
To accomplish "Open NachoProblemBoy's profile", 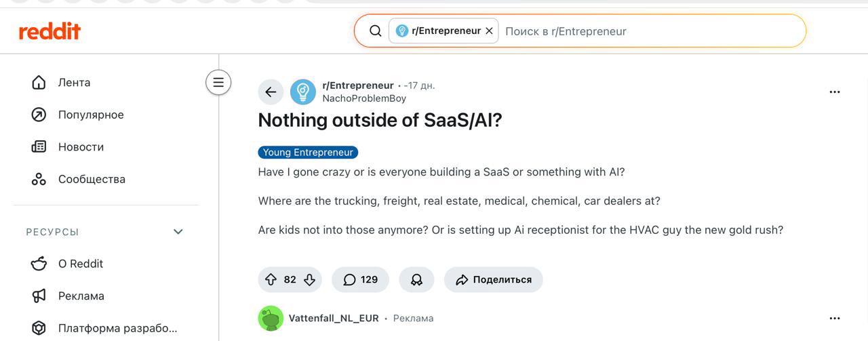I will 364,98.
